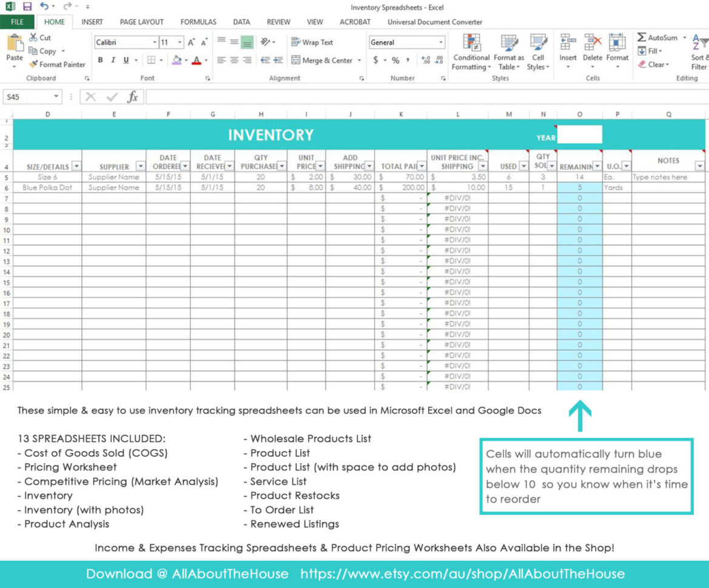The image size is (709, 588).
Task: Toggle bold formatting
Action: point(100,60)
